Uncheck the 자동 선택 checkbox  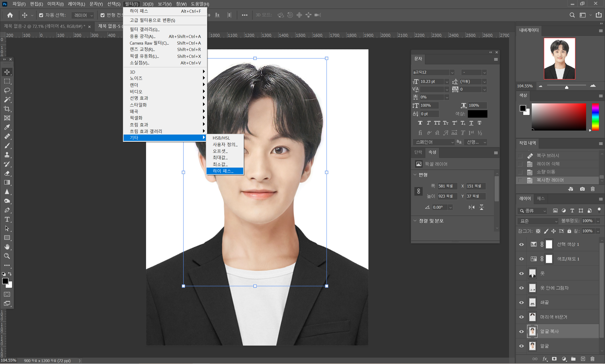click(41, 15)
